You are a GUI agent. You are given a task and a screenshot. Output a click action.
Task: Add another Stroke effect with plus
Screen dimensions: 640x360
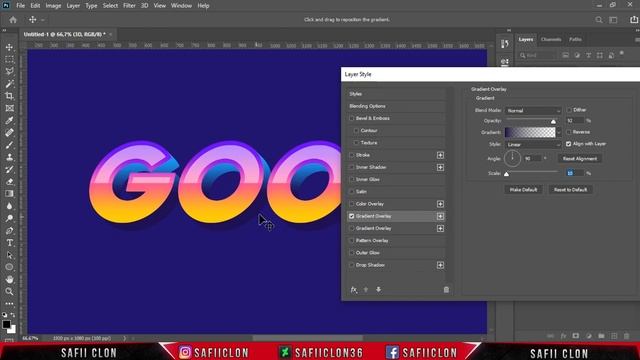click(x=440, y=155)
